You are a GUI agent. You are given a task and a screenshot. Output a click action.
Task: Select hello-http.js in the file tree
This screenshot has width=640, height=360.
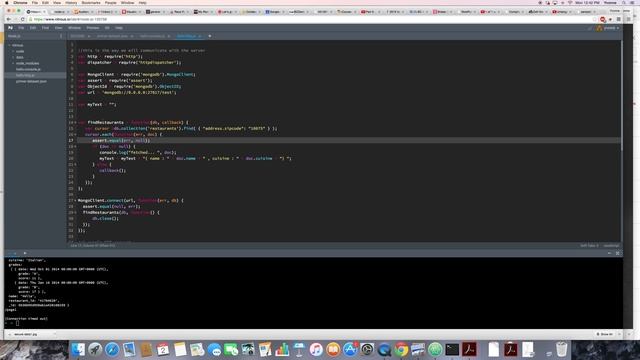pos(25,76)
